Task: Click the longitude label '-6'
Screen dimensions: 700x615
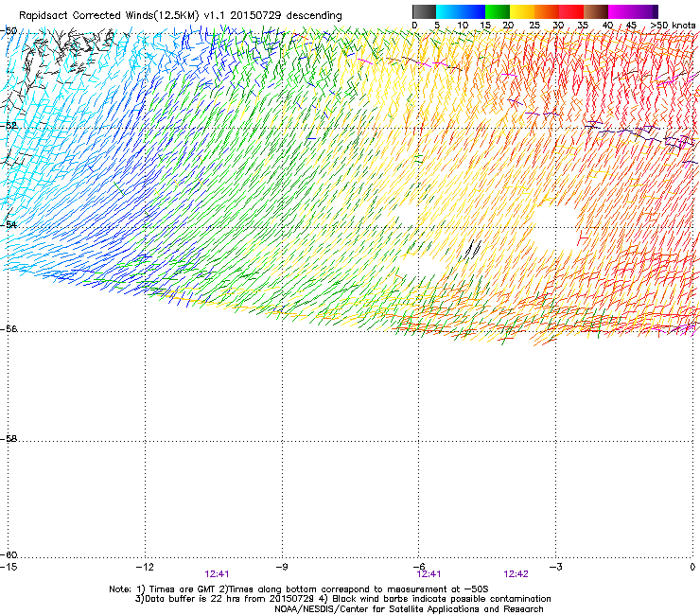Action: pos(419,567)
